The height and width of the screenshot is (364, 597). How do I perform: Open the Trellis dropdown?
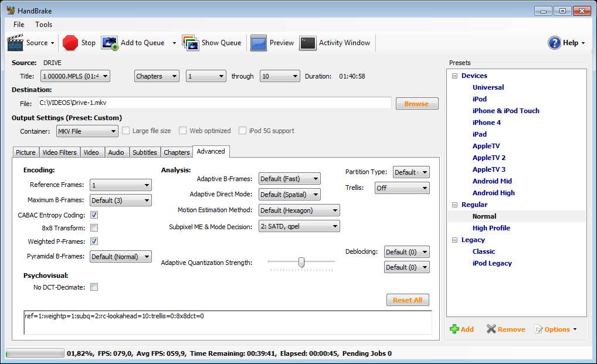click(402, 188)
